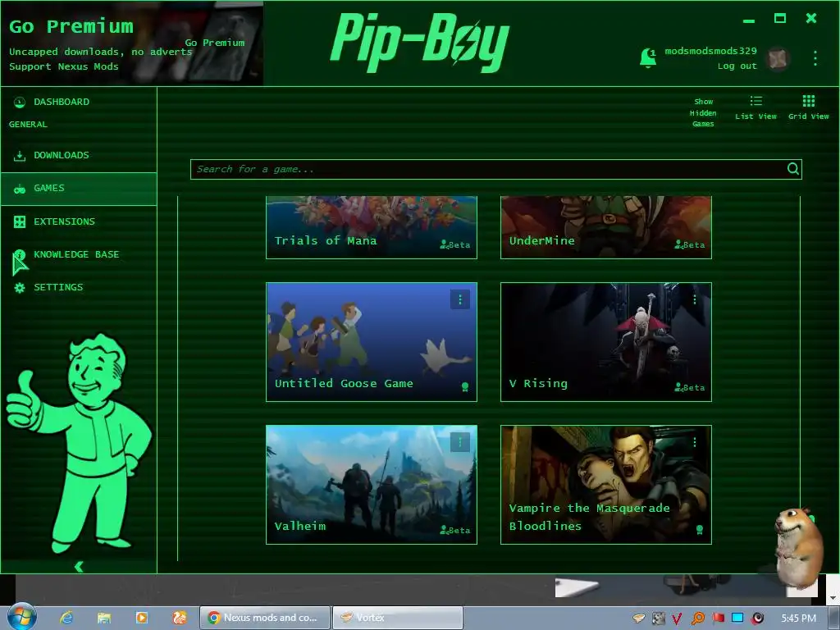The width and height of the screenshot is (840, 630).
Task: Select Vampire the Masquerade Bloodlines card
Action: click(606, 485)
